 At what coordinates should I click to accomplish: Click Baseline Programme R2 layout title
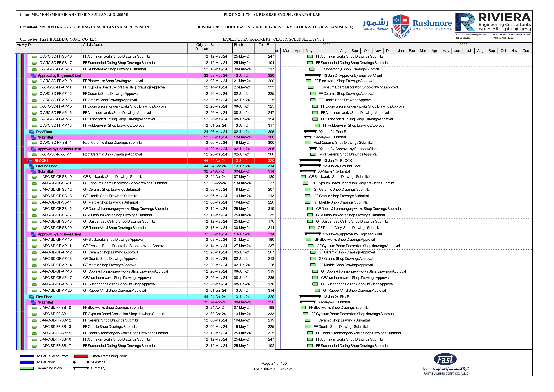click(x=273, y=39)
